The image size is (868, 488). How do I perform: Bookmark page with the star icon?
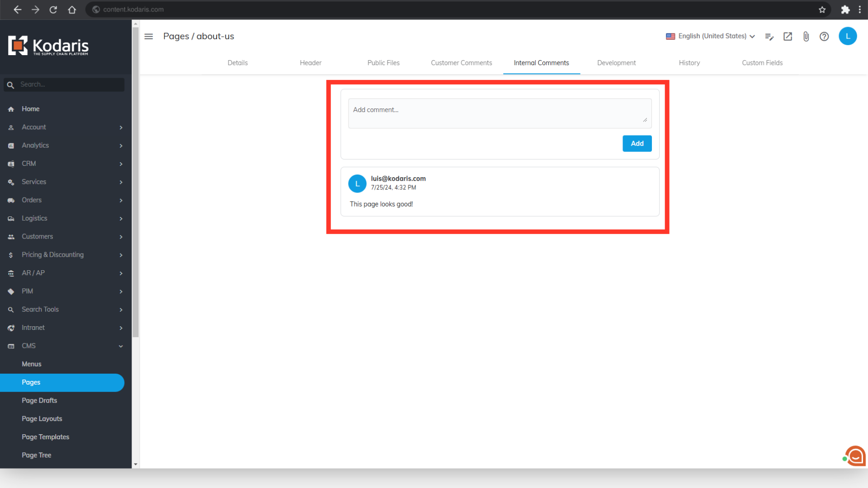[822, 9]
